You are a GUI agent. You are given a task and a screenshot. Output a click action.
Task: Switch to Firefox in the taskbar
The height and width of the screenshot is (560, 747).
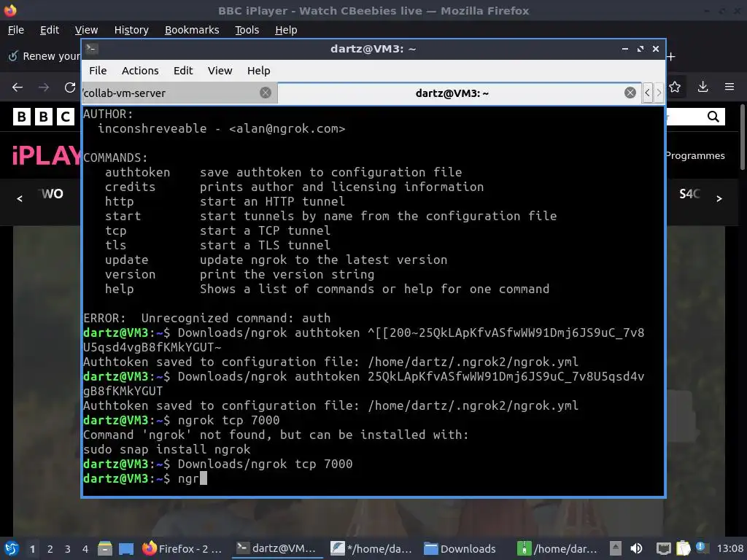(x=182, y=548)
